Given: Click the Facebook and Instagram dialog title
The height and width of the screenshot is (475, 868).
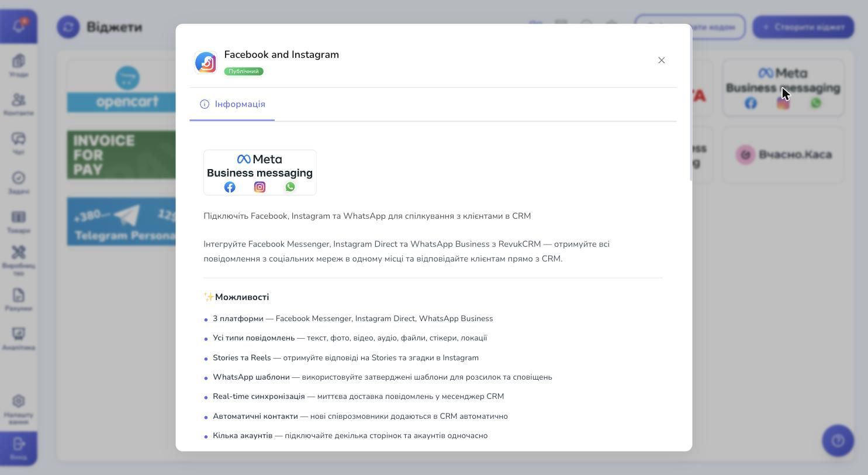Looking at the screenshot, I should 281,54.
